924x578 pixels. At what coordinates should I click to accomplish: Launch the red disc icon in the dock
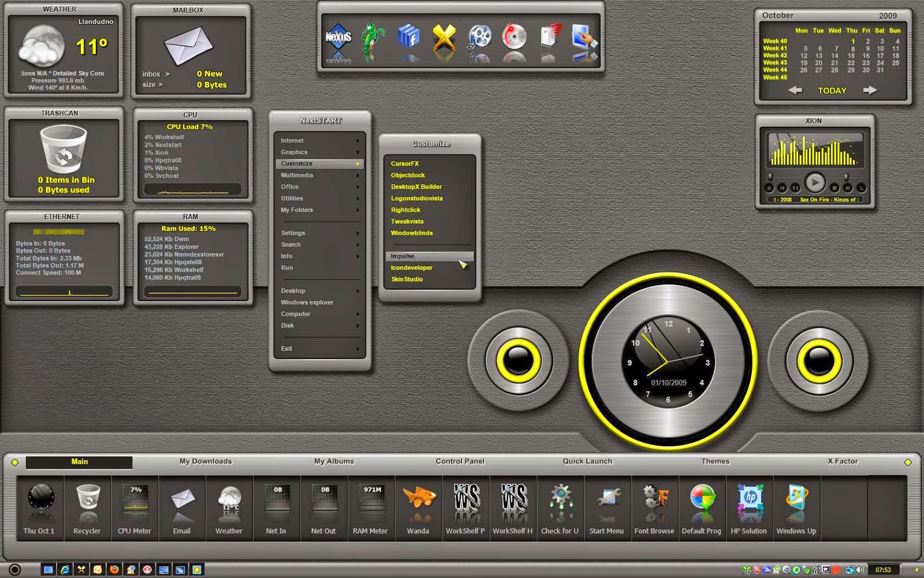coord(514,37)
